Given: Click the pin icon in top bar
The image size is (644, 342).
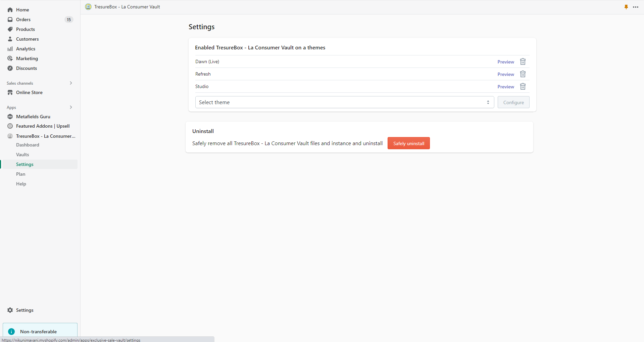Looking at the screenshot, I should (x=626, y=7).
